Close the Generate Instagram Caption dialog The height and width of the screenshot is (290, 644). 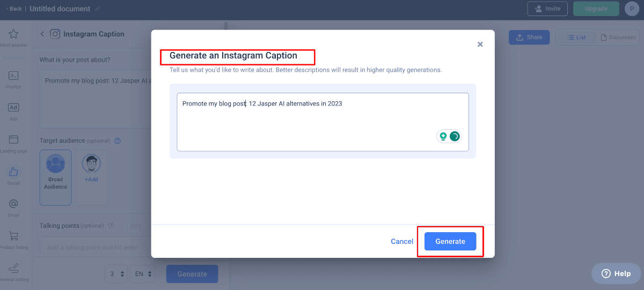coord(480,44)
